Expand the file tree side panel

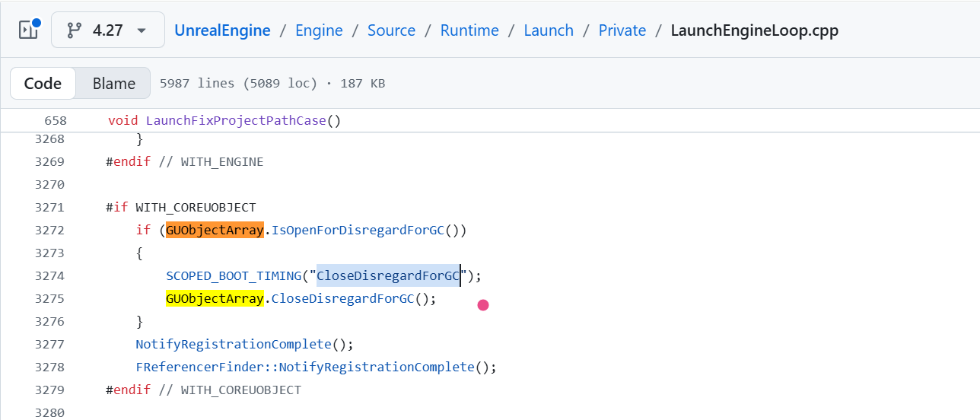pyautogui.click(x=29, y=30)
